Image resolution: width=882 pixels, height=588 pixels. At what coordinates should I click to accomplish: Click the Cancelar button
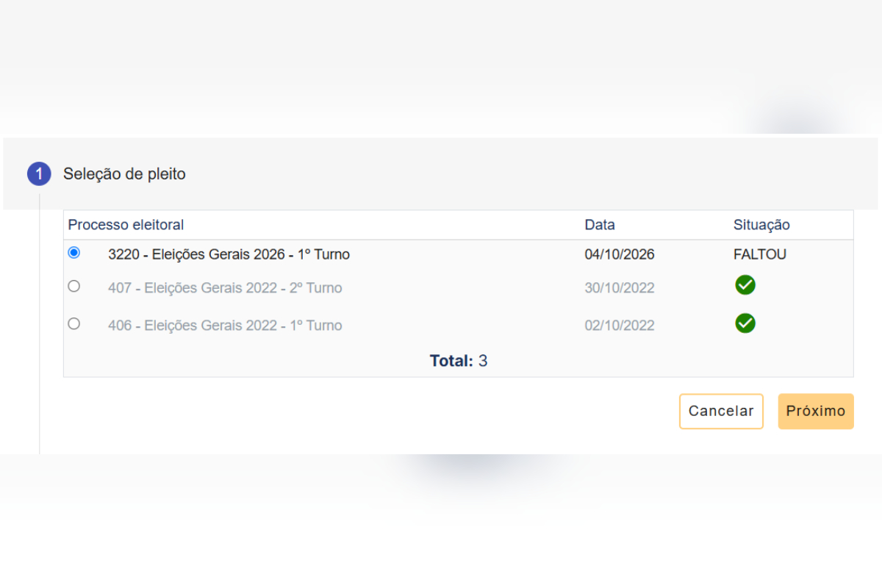coord(721,412)
